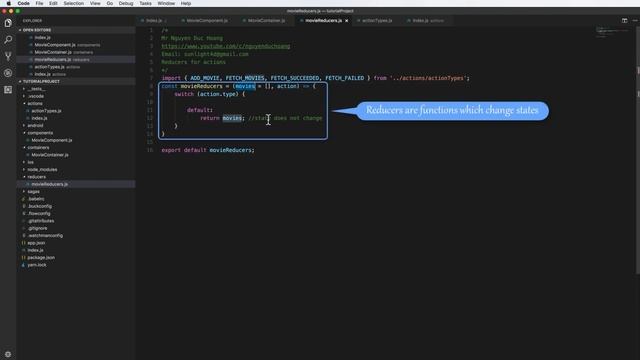Expand the ios folder

(x=31, y=162)
